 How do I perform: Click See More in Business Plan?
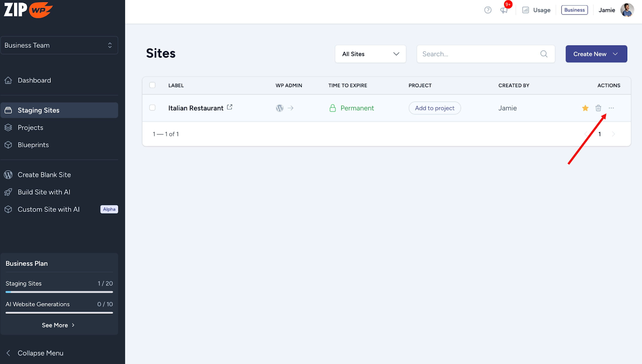click(59, 325)
